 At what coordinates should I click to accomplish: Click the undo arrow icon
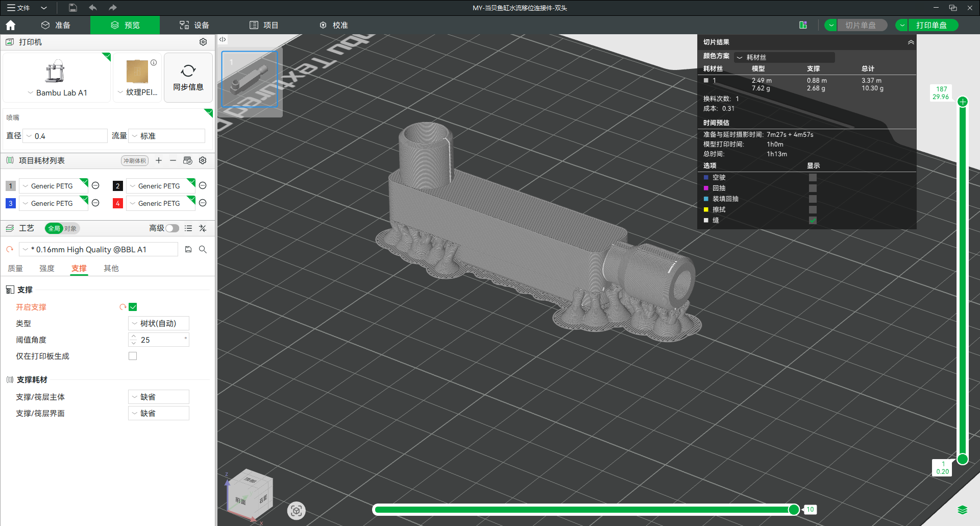click(93, 8)
